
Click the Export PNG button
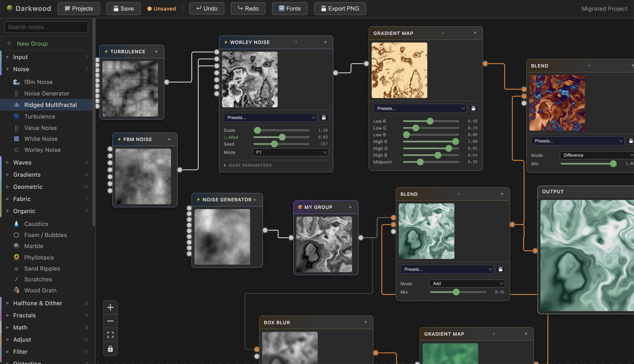340,8
